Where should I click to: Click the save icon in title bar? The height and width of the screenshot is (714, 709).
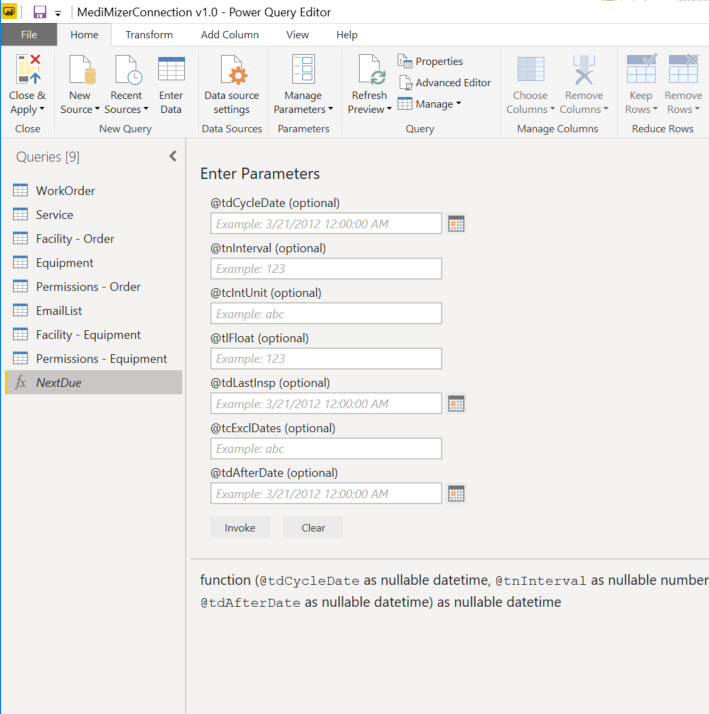click(40, 12)
